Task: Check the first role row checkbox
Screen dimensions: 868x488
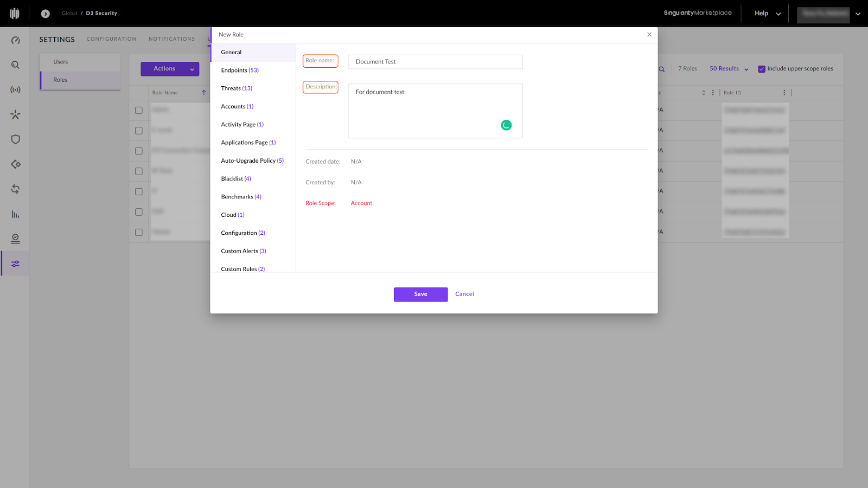Action: (x=139, y=110)
